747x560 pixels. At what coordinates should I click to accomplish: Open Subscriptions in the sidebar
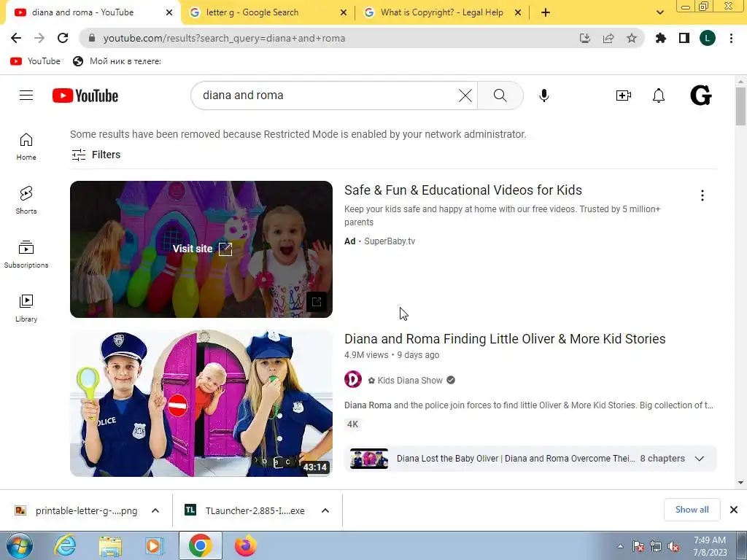26,254
